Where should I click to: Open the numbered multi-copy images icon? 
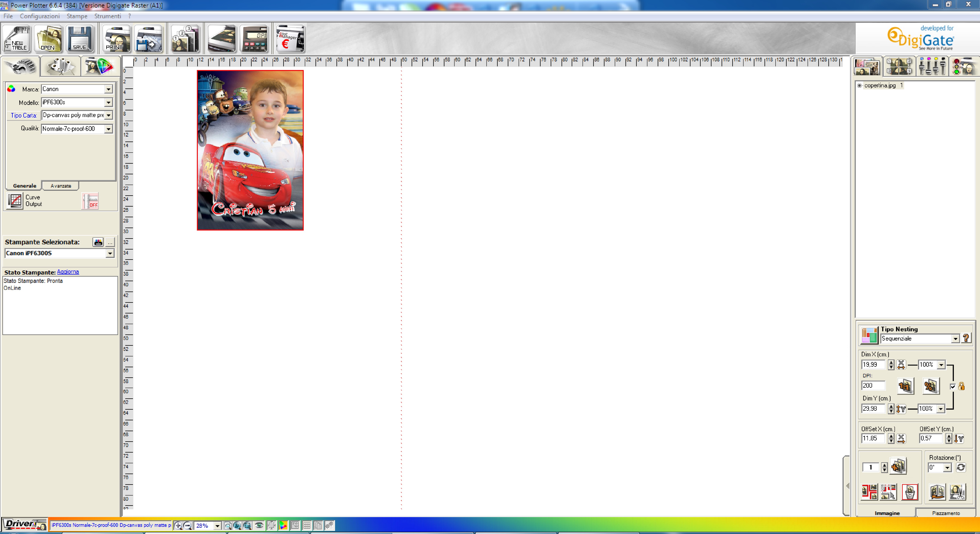pos(185,39)
